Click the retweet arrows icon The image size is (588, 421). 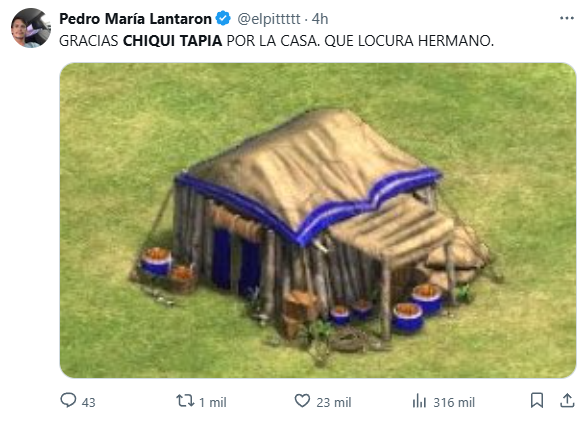click(x=185, y=401)
